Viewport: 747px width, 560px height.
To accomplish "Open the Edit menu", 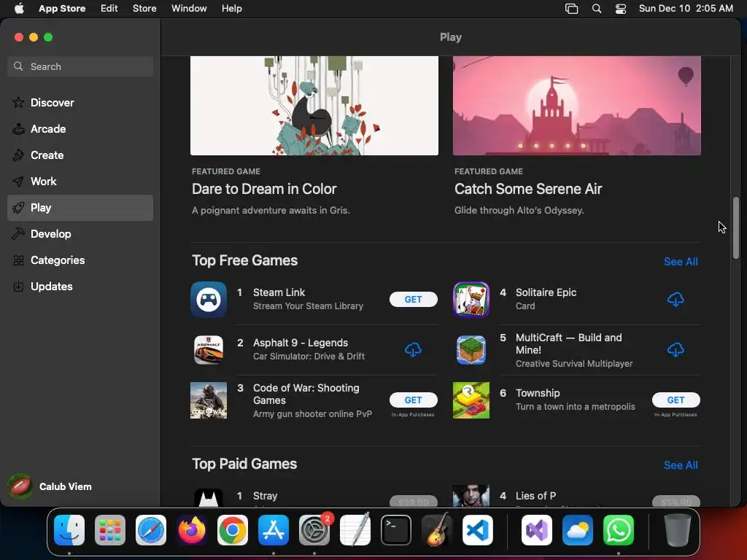I will 109,9.
